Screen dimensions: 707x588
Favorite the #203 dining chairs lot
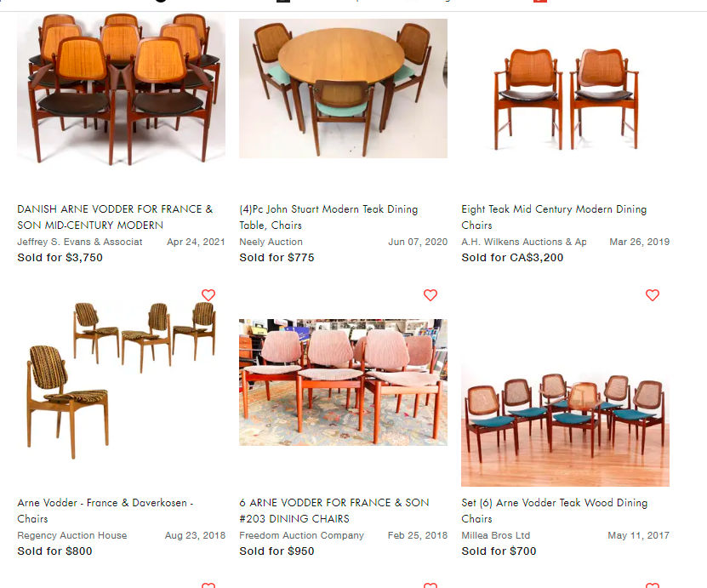pos(430,295)
